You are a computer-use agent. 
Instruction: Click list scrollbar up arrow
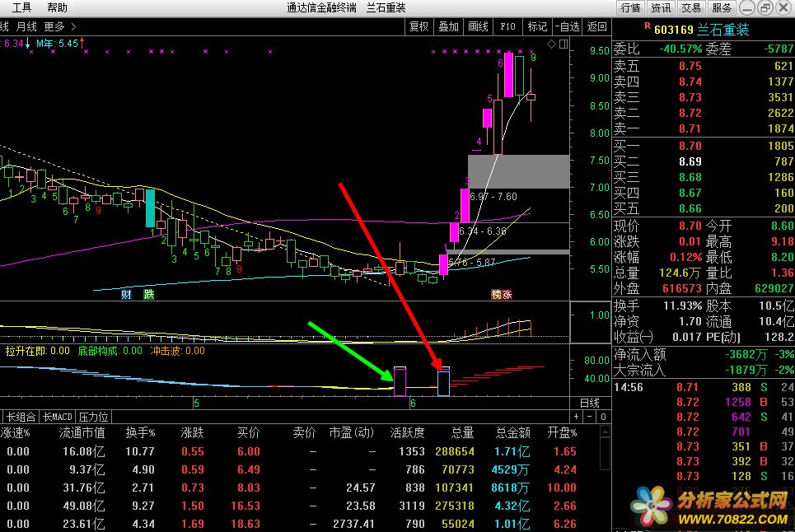point(605,432)
